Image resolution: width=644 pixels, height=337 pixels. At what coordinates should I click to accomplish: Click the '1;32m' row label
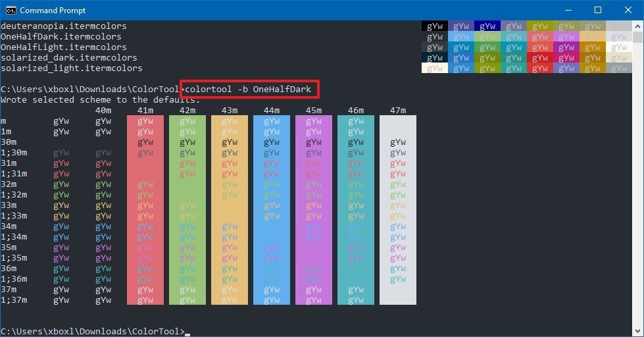coord(14,195)
